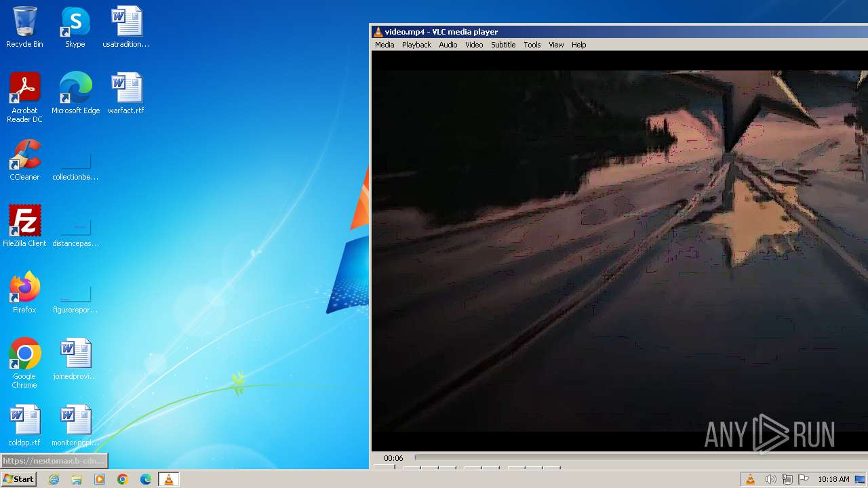The image size is (868, 488).
Task: Click the video playback area in VLC
Action: pyautogui.click(x=619, y=251)
